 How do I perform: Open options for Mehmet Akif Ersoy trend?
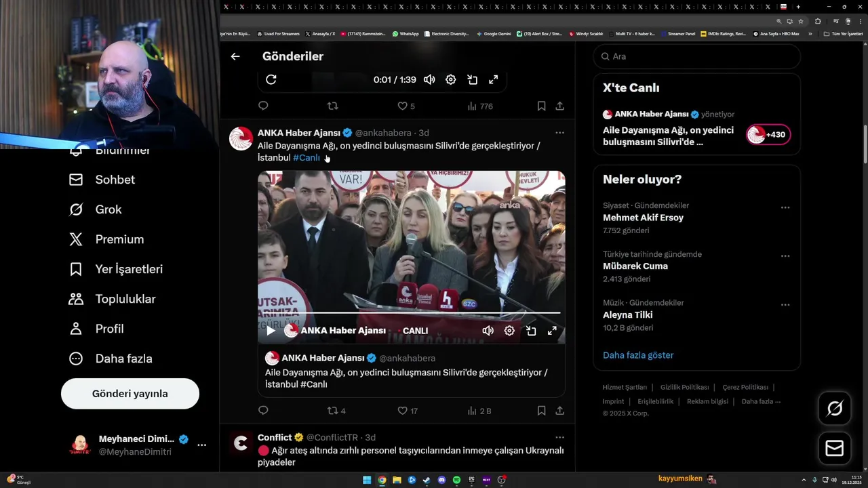click(x=785, y=207)
